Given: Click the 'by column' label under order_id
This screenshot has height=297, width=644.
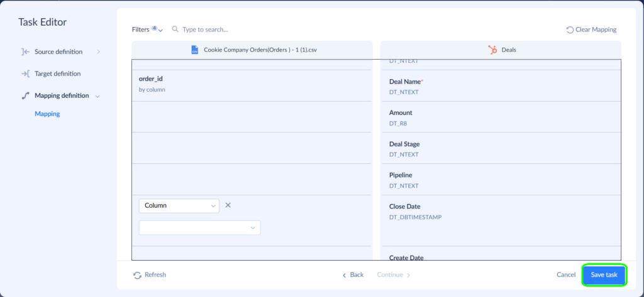Looking at the screenshot, I should [152, 89].
